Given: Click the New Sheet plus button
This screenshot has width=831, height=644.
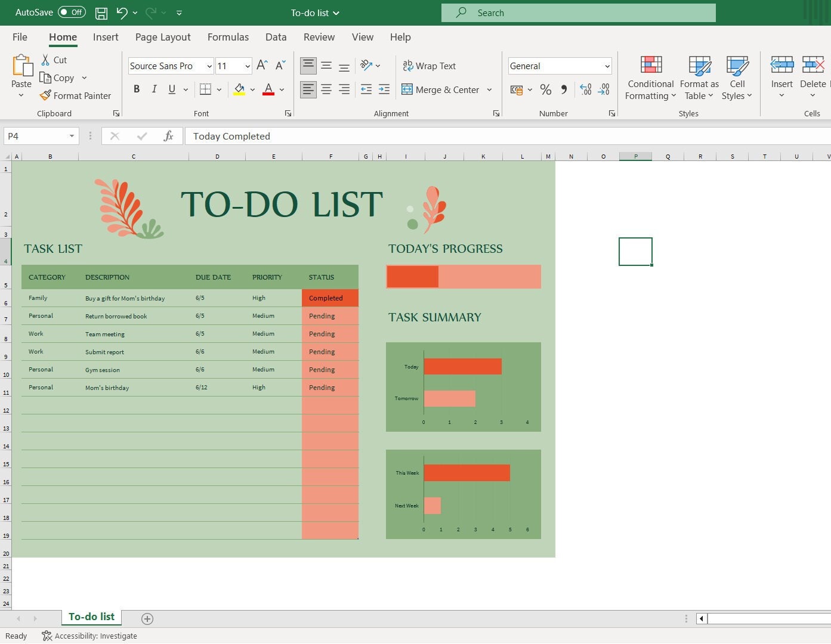Looking at the screenshot, I should (x=147, y=619).
